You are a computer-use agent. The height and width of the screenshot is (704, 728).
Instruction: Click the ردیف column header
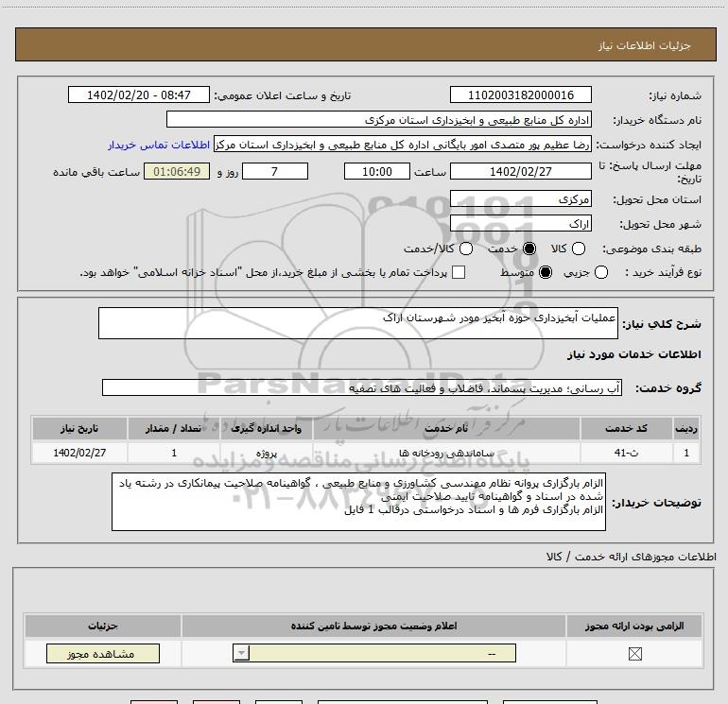pyautogui.click(x=686, y=428)
